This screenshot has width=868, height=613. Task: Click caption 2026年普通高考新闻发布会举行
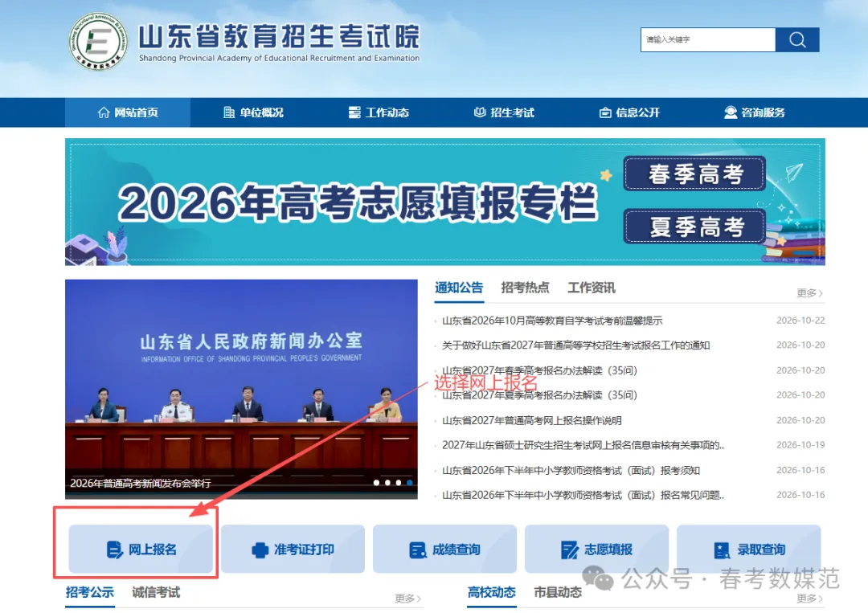click(x=141, y=483)
